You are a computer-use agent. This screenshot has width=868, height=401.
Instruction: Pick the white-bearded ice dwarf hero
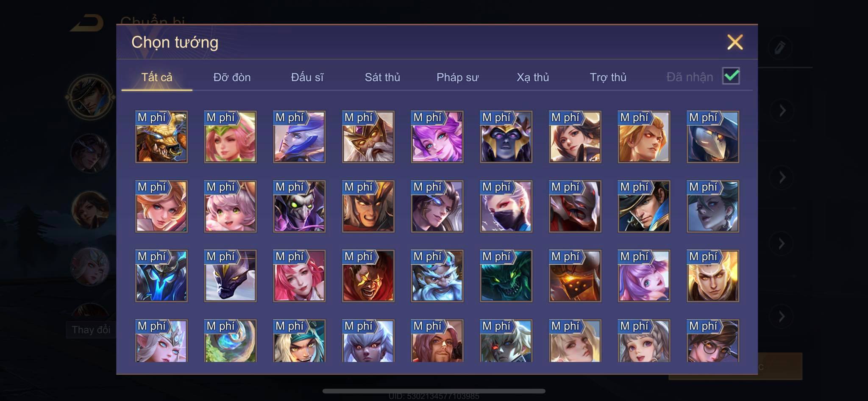click(437, 276)
